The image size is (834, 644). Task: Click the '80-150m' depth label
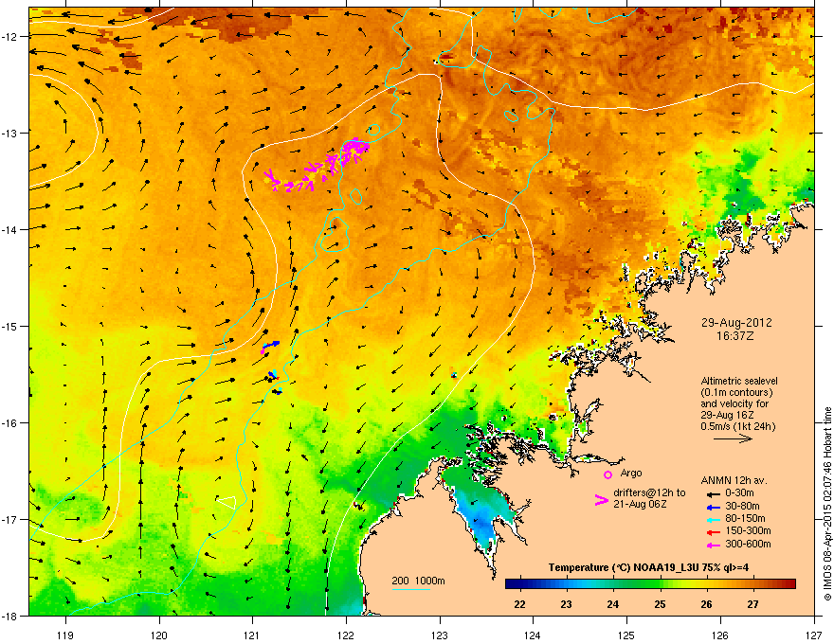(x=745, y=518)
